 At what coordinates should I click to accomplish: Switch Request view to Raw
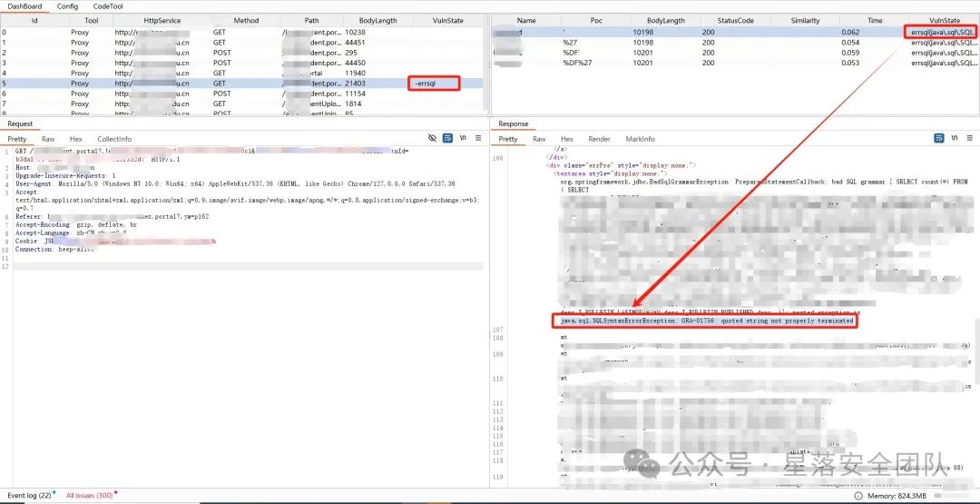click(48, 139)
